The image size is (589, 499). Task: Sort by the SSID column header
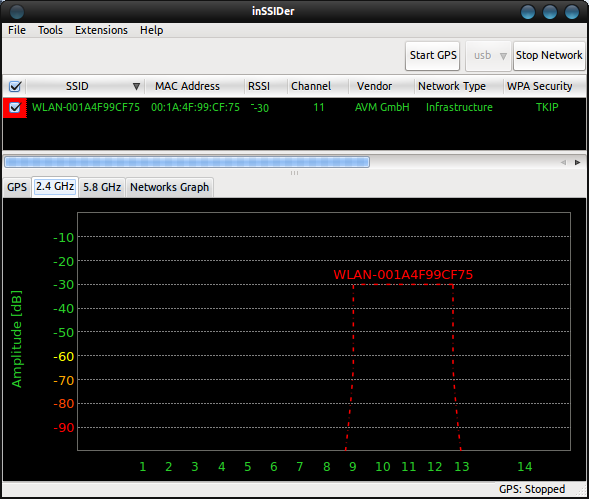pyautogui.click(x=77, y=86)
